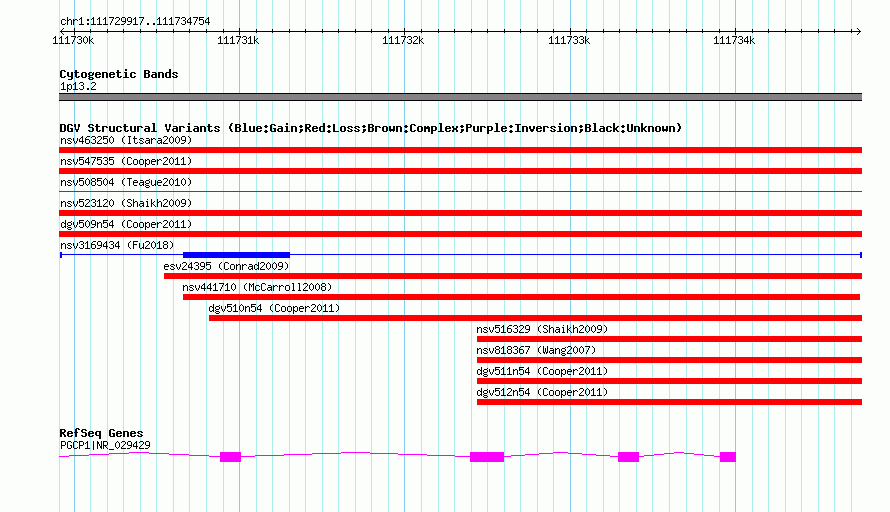Click the Cytogenetic Bands track title
Screen dimensions: 890x512
pyautogui.click(x=119, y=74)
